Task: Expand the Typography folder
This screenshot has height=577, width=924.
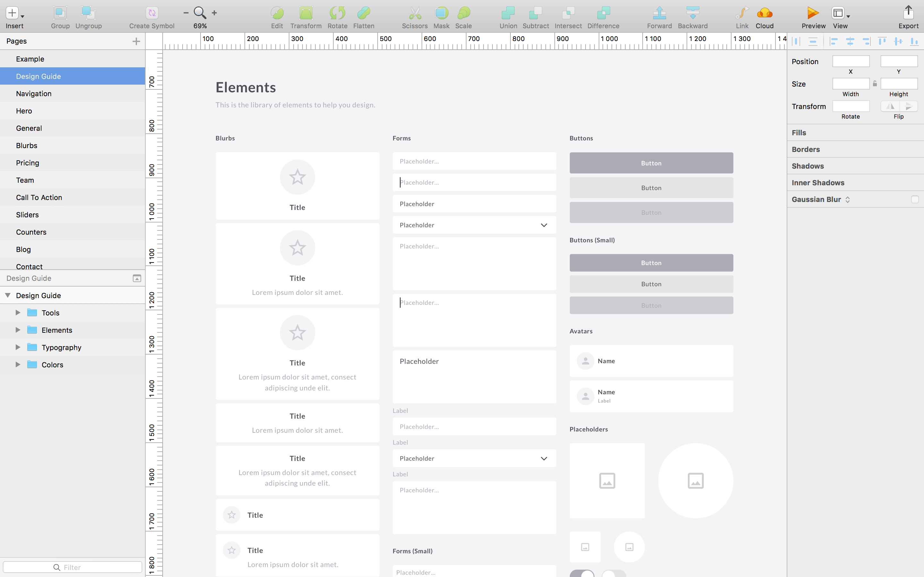Action: [x=18, y=347]
